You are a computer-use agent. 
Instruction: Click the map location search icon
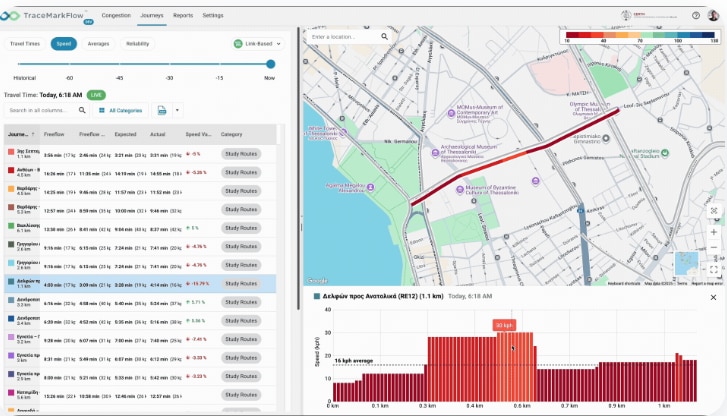[385, 36]
